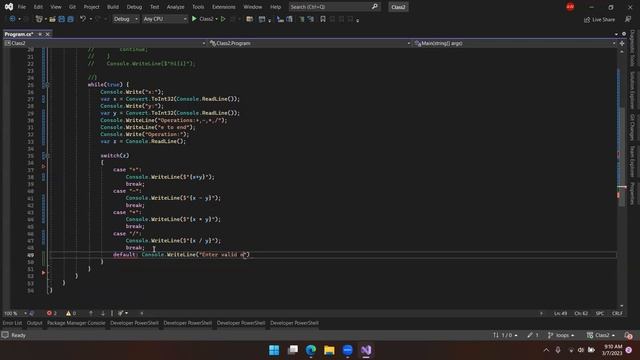Open the loops branch dropdown in the status bar
Screen dimensions: 640x360
tap(561, 335)
